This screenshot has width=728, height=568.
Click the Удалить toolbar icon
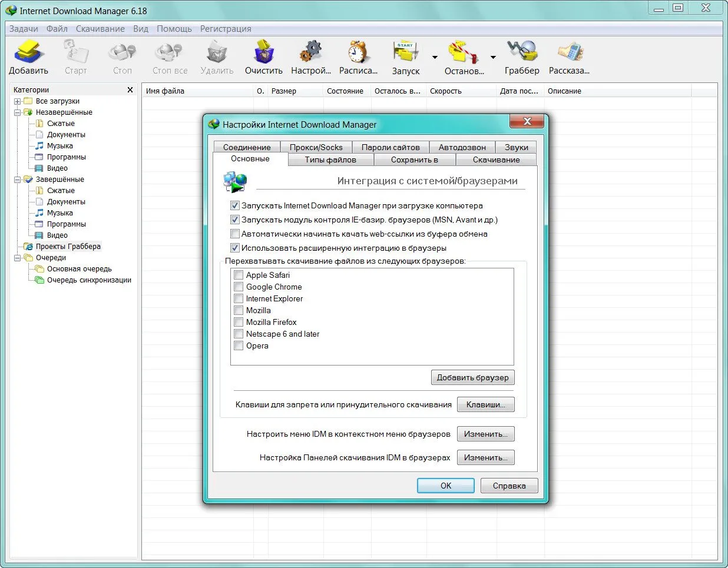[217, 52]
